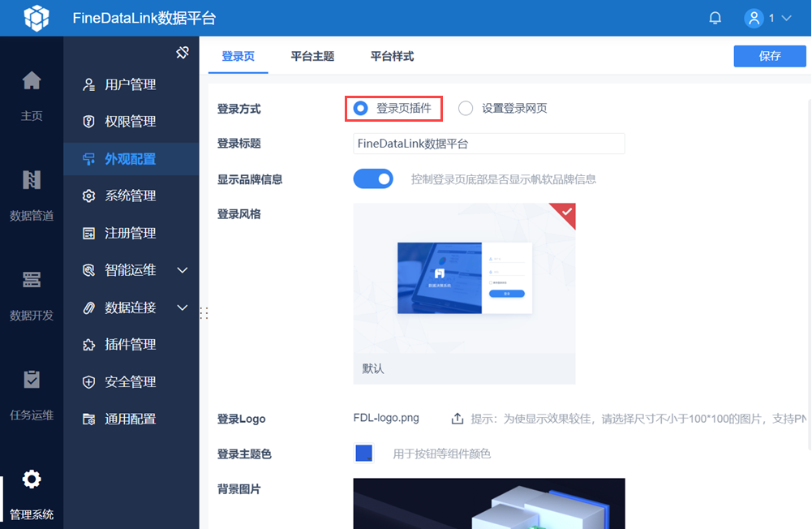
Task: Click the 保存 button
Action: [768, 56]
